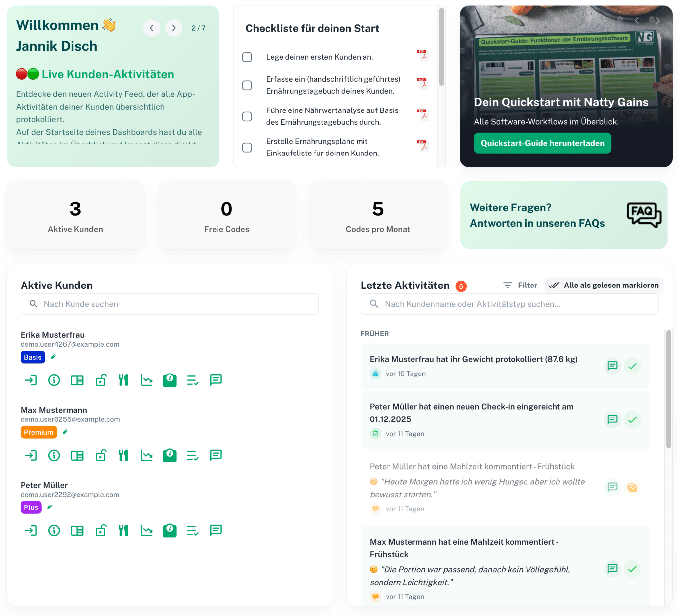The width and height of the screenshot is (678, 616).
Task: Tick the Nährwertanalyse checklist item
Action: pyautogui.click(x=247, y=116)
